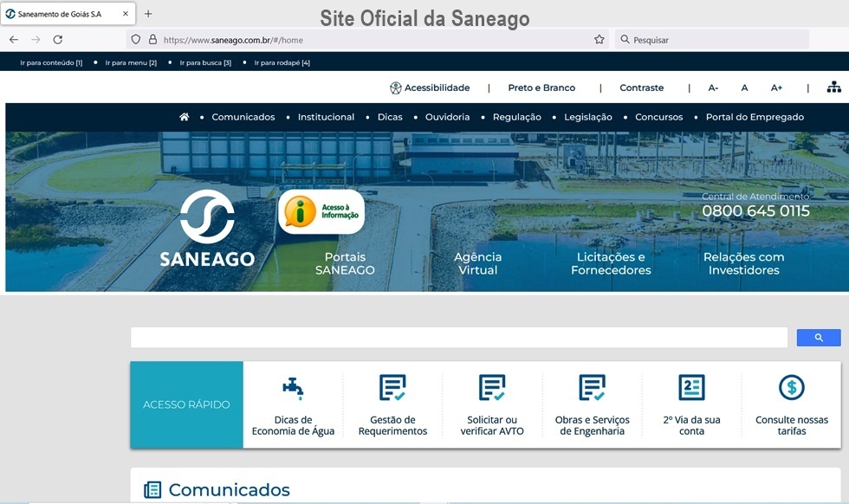The width and height of the screenshot is (849, 504).
Task: Click the 2ª Via da sua conta icon
Action: [x=692, y=388]
